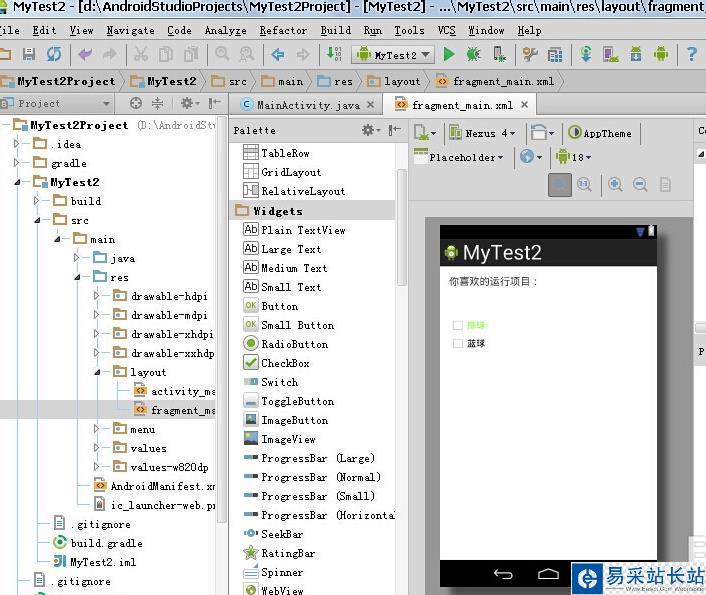The width and height of the screenshot is (706, 595).
Task: Open the MyTest2 run configuration dropdown
Action: [393, 55]
